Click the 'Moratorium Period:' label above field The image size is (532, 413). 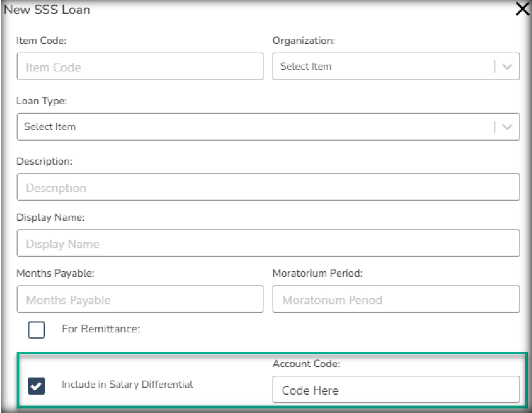317,273
